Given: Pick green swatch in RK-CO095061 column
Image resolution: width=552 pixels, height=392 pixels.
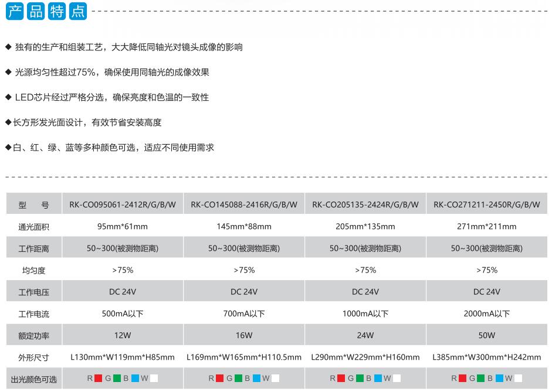Looking at the screenshot, I should (x=117, y=379).
